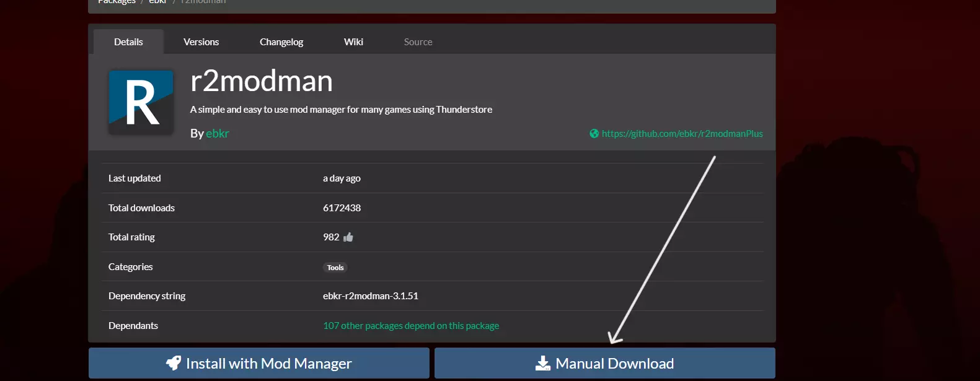Open the Wiki tab
Screen dimensions: 980x381
(x=353, y=42)
